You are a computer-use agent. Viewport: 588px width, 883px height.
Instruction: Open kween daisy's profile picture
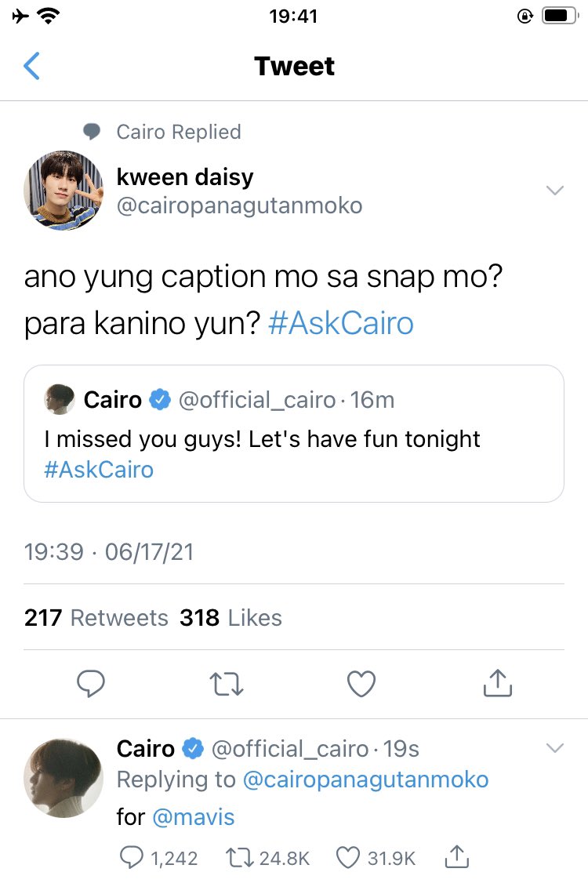point(64,191)
